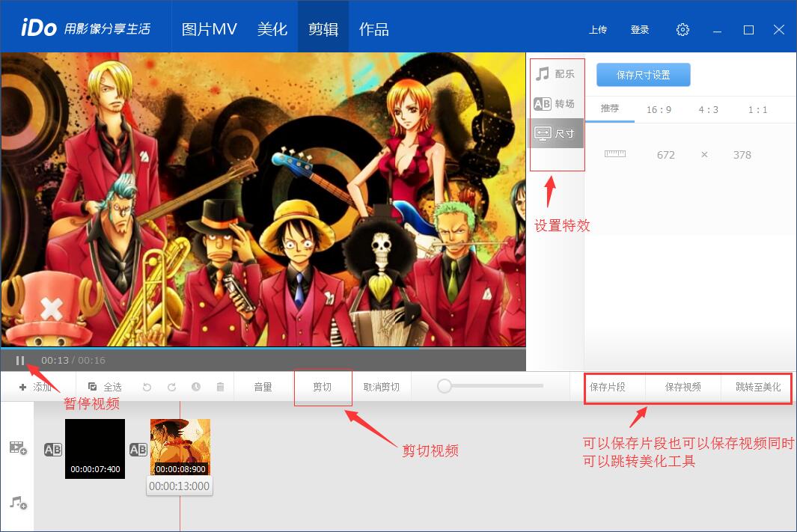Click the undo icon in the toolbar

[147, 386]
